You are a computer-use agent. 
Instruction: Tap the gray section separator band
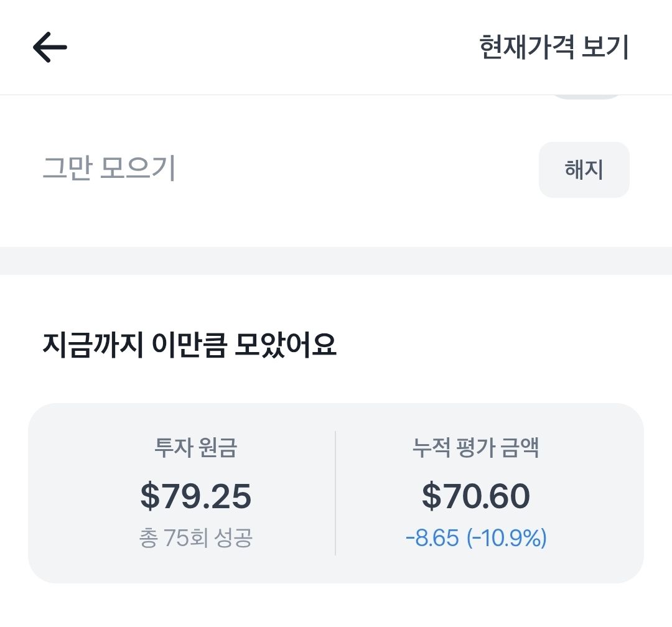coord(336,261)
